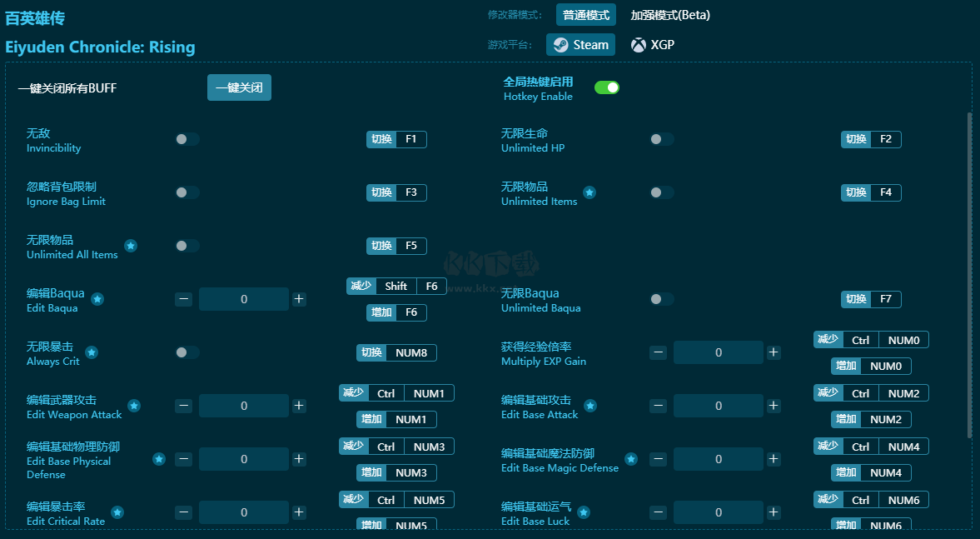Click plus icon for Edit Weapon Attack
The height and width of the screenshot is (539, 980).
(x=300, y=406)
